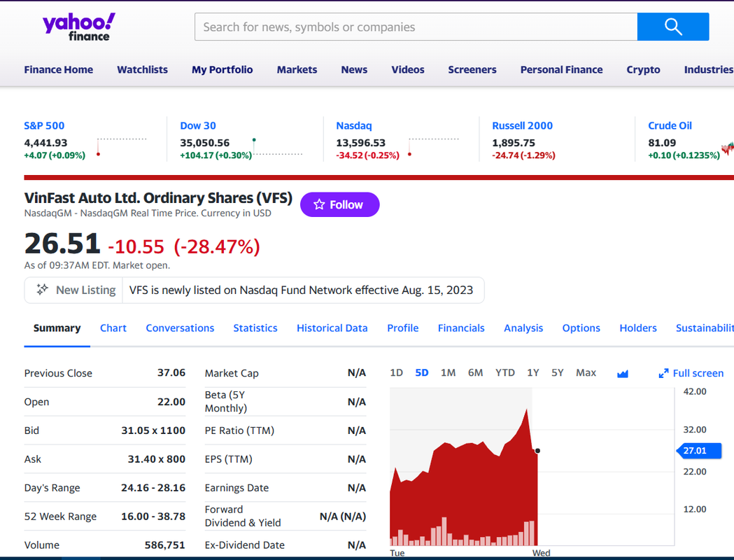Click the Bid value 31.05 x 1100
The image size is (734, 560).
pos(153,430)
